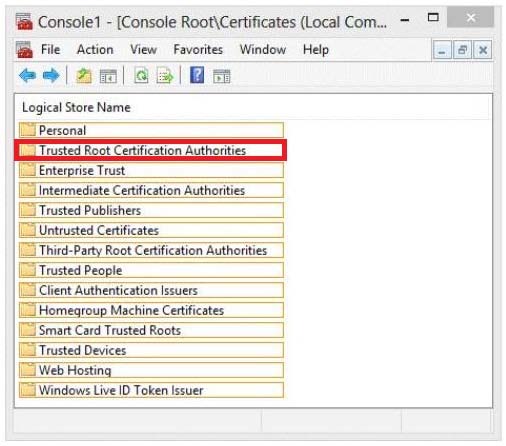Restore down the inner MDI window

(462, 50)
